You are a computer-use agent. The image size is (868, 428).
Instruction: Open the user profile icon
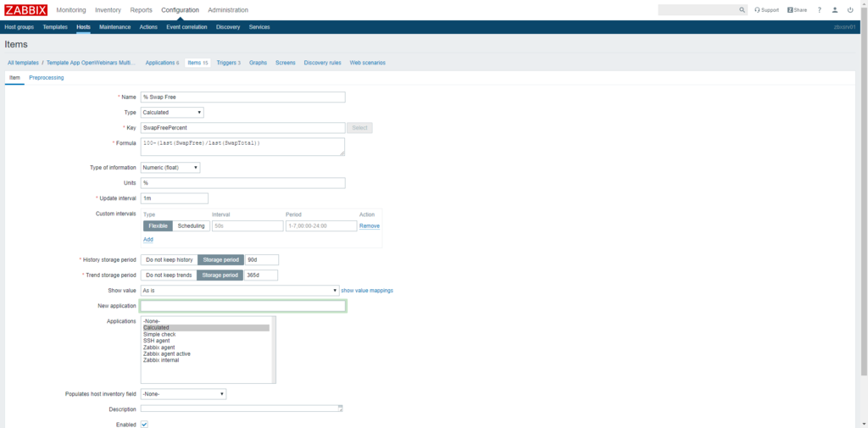835,10
